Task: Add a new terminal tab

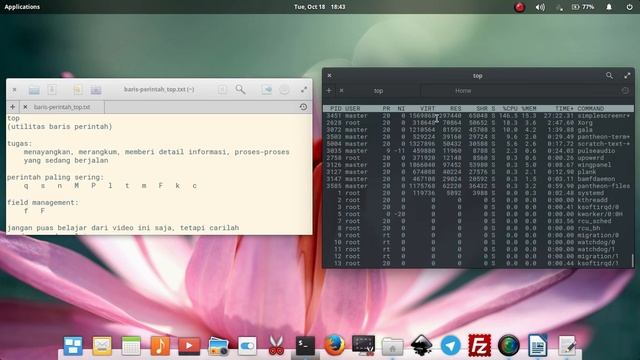Action: click(329, 91)
